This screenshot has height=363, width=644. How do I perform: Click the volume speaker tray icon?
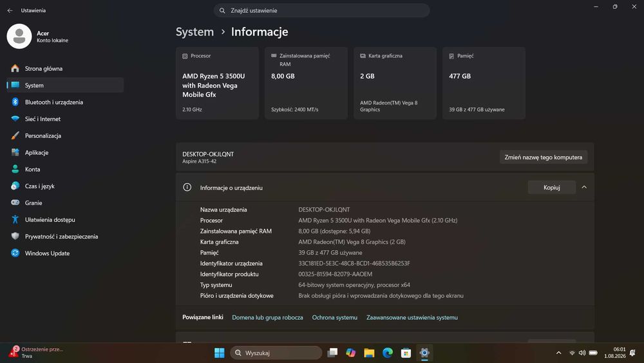(x=582, y=353)
